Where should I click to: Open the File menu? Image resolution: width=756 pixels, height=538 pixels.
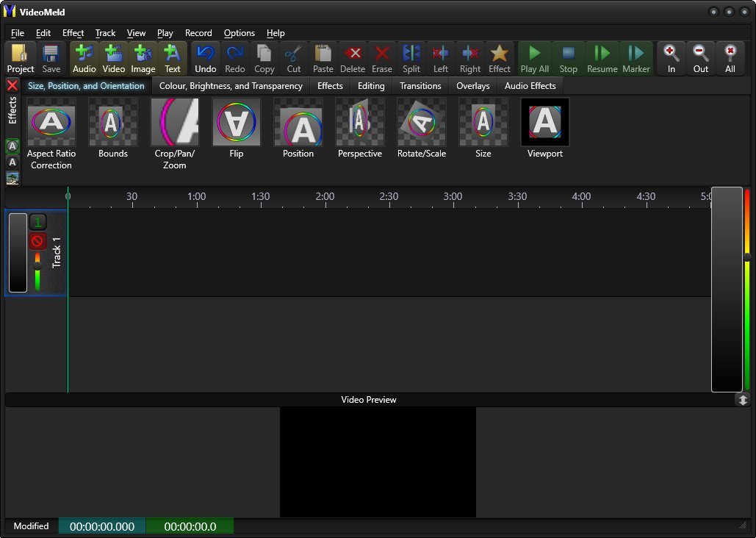tap(18, 33)
